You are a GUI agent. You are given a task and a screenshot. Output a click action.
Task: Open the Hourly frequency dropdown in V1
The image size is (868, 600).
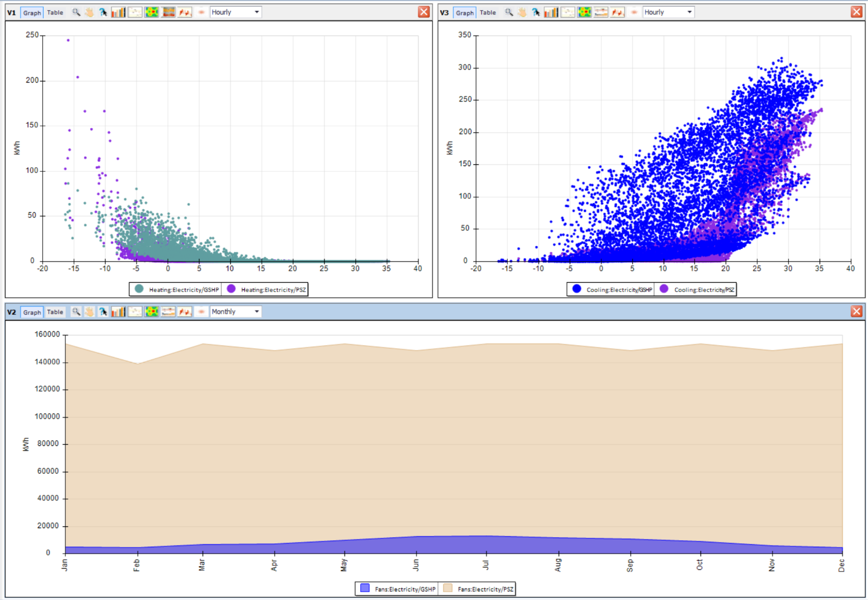click(x=236, y=12)
